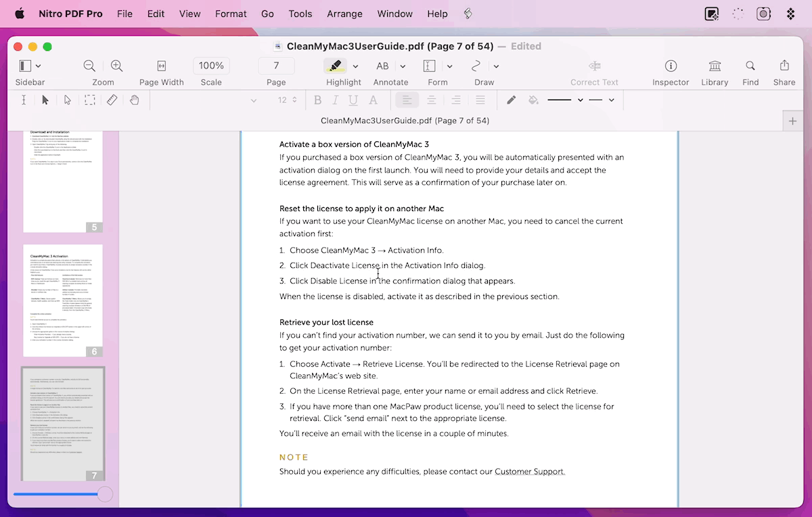Choose the outlined arrow edit tool
The height and width of the screenshot is (517, 812).
click(x=68, y=100)
